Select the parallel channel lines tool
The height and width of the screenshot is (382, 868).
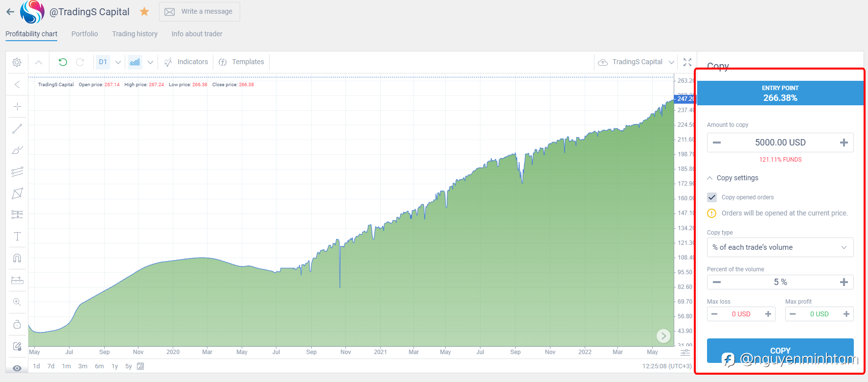click(x=17, y=172)
